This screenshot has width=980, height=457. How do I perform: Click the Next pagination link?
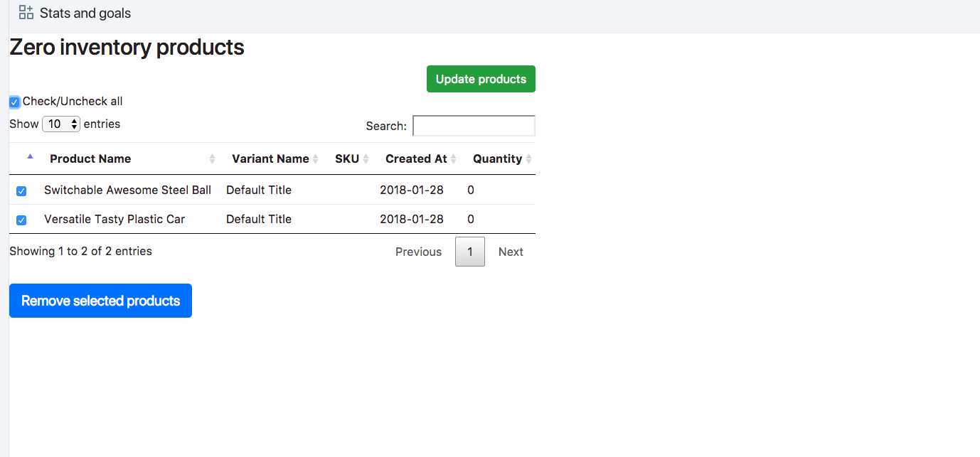pos(511,252)
